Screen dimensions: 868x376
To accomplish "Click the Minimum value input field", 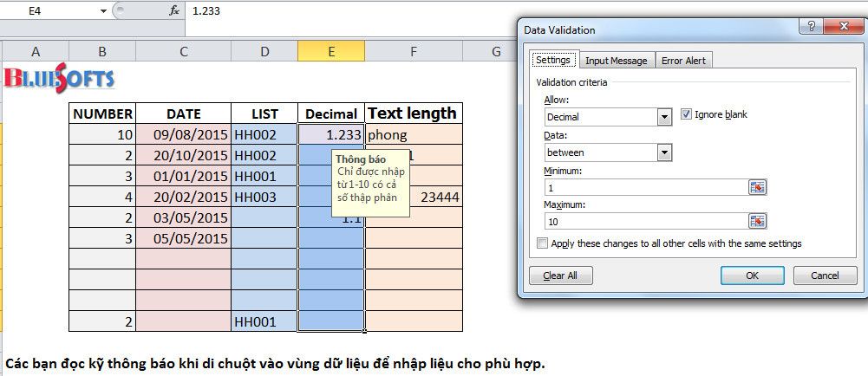I will point(645,187).
